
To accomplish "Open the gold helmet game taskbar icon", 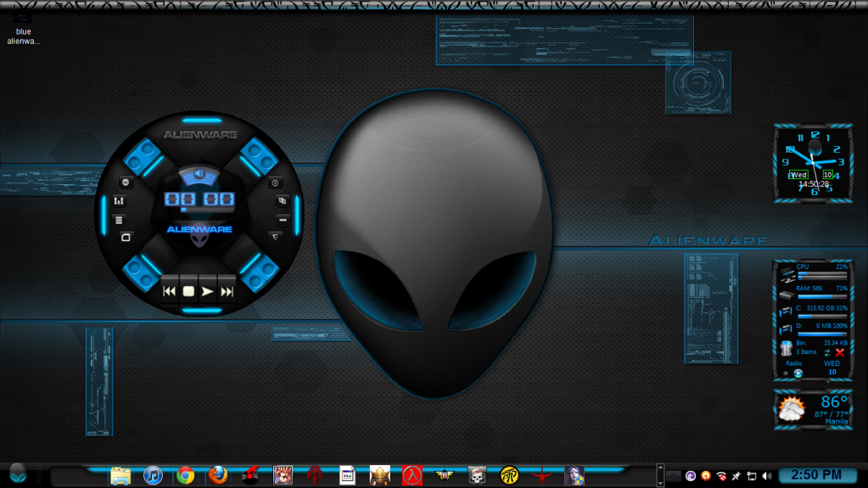I will [x=380, y=475].
